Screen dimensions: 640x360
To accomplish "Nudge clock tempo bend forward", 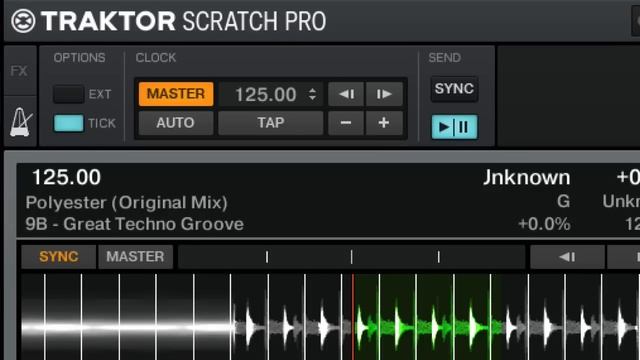I will tap(384, 94).
